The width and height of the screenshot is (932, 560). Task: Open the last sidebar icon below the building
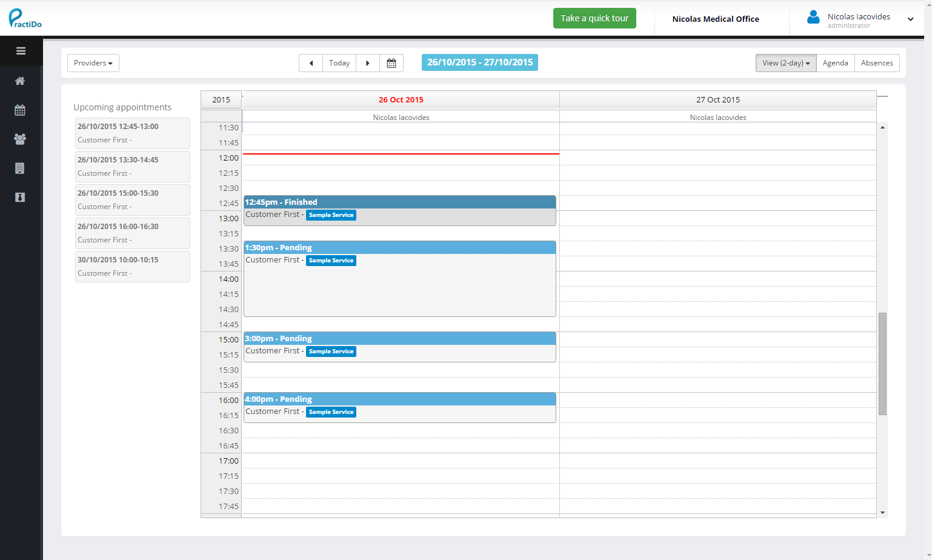click(x=20, y=197)
